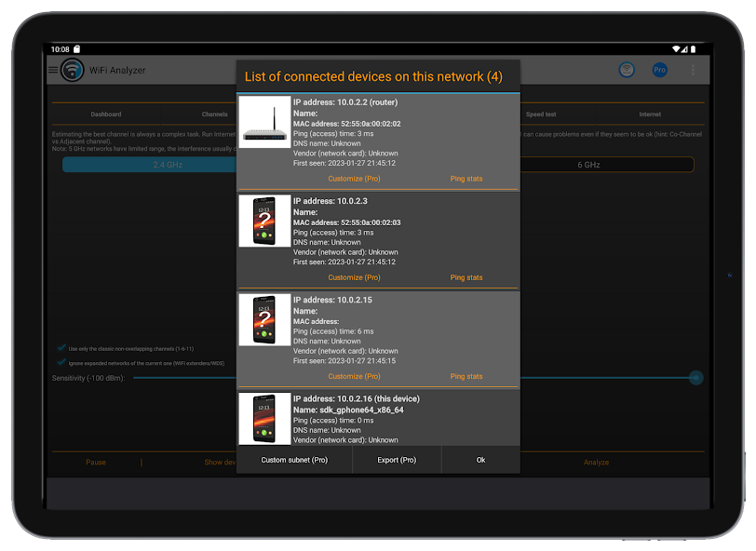756x551 pixels.
Task: Tap the phone icon for 10.0.2.15
Action: (265, 320)
